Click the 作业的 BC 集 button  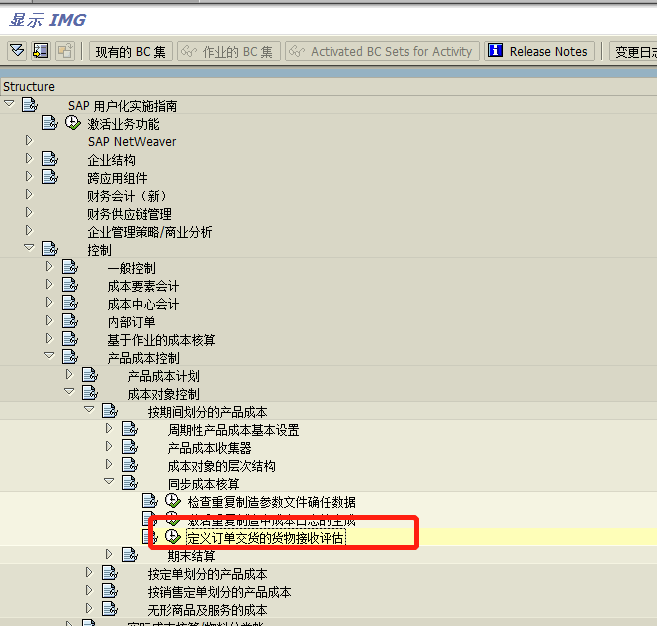pos(229,52)
